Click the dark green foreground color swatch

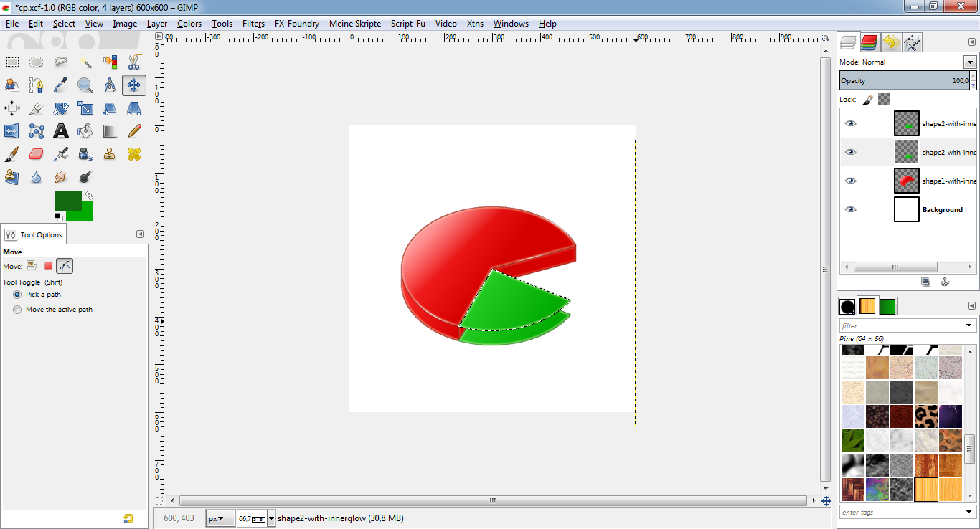click(x=67, y=201)
